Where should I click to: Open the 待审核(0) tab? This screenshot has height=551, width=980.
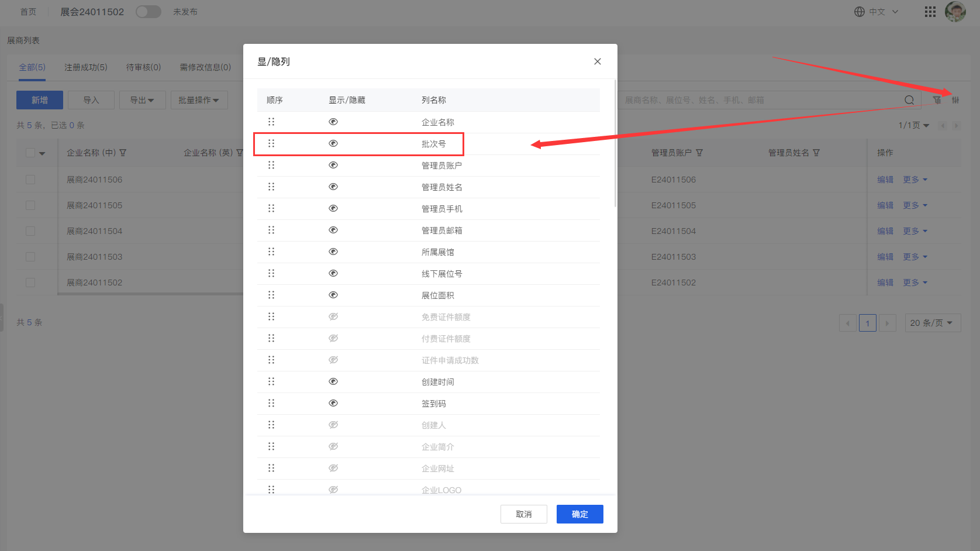(143, 67)
